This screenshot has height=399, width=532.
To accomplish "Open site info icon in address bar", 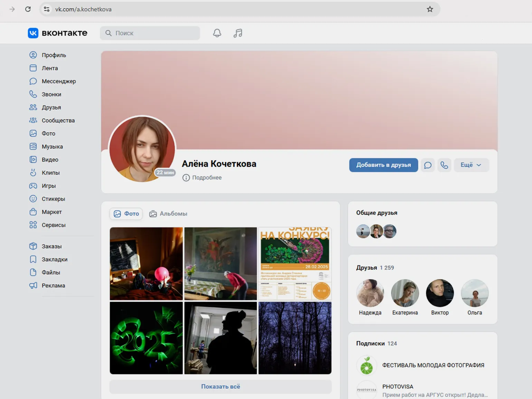I will [47, 9].
